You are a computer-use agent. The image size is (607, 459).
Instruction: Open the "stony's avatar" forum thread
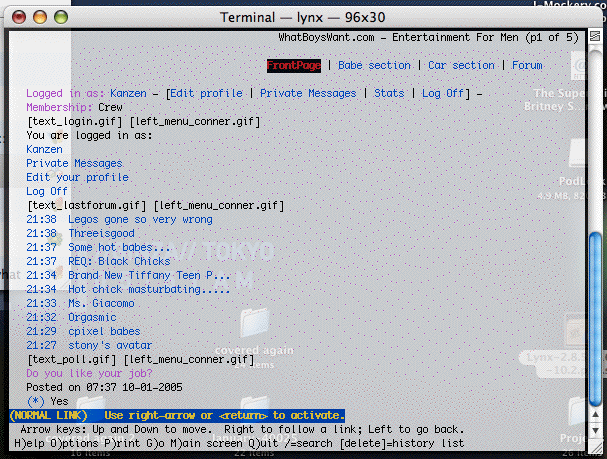(x=110, y=345)
